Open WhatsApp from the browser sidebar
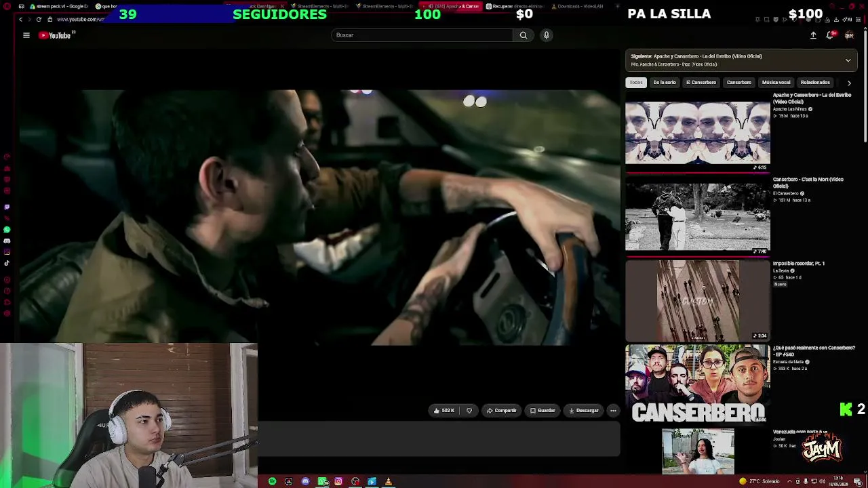This screenshot has width=868, height=488. (7, 230)
